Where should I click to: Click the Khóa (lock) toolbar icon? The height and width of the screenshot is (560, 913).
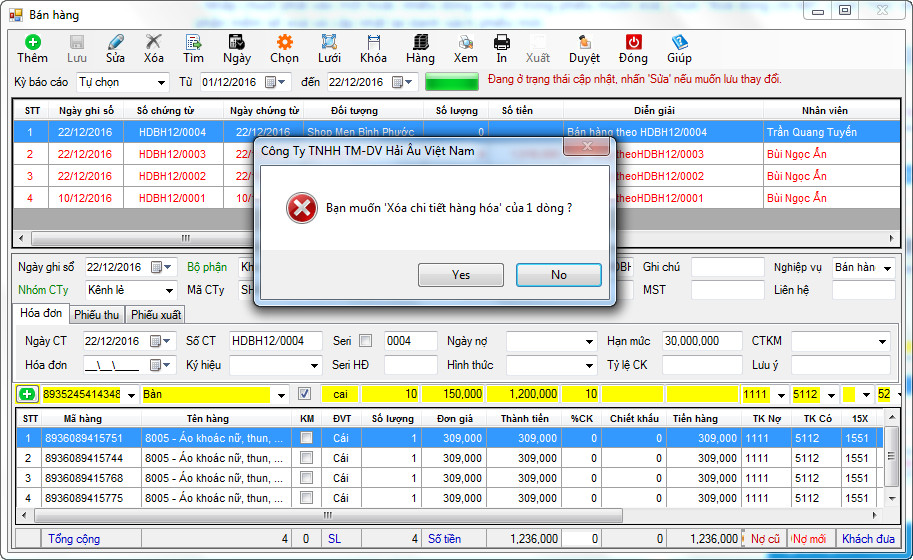tap(373, 42)
